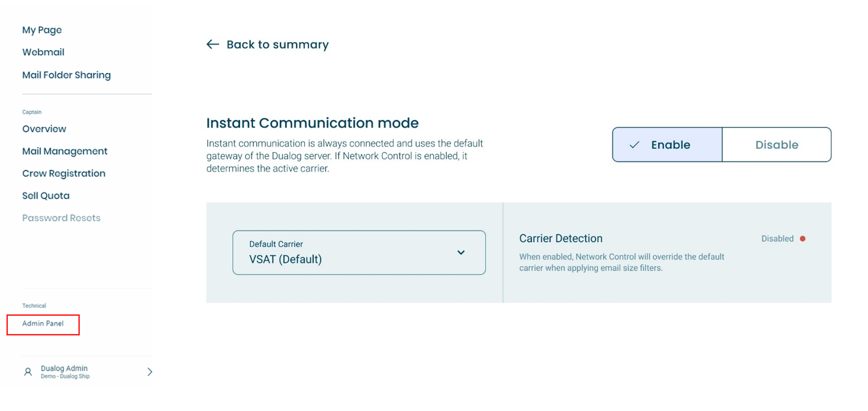868x411 pixels.
Task: Open My Page in the sidebar
Action: click(42, 30)
